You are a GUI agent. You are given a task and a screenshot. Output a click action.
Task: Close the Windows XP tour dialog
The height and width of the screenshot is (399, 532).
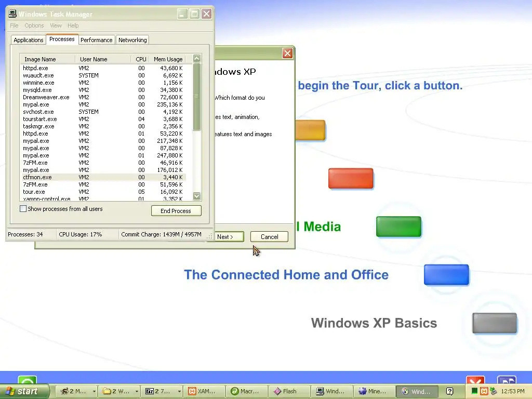tap(287, 54)
